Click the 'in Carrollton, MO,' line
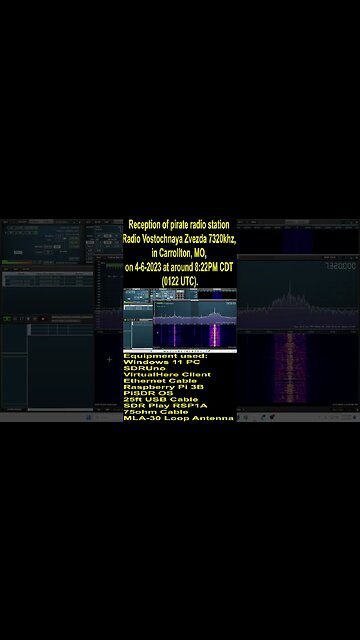360x640 pixels. pos(180,253)
